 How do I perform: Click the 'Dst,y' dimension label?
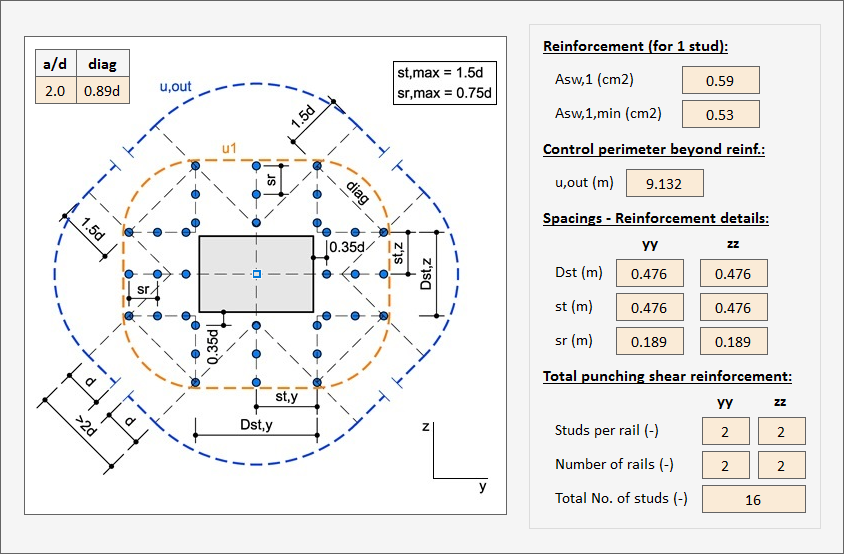click(256, 425)
